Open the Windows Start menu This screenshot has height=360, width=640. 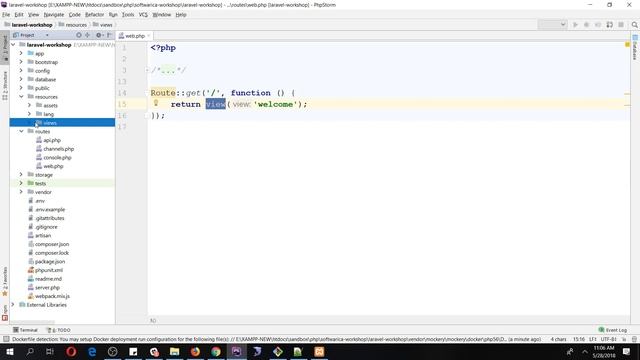point(9,351)
